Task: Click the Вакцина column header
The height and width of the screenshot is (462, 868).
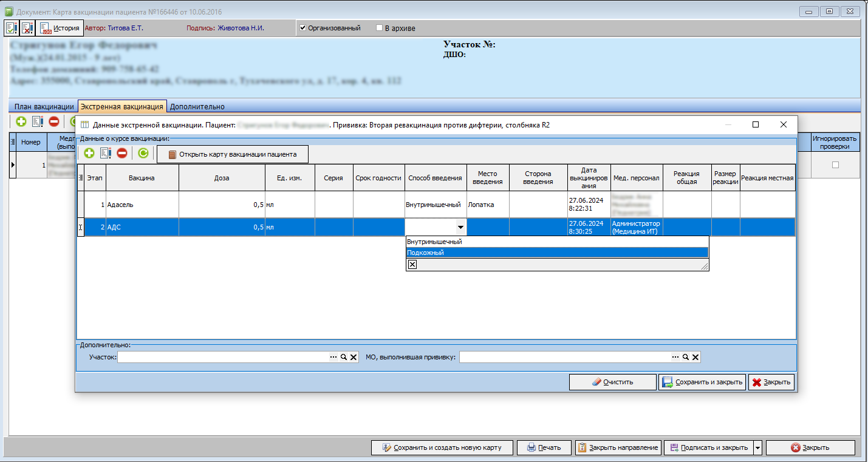Action: (142, 178)
